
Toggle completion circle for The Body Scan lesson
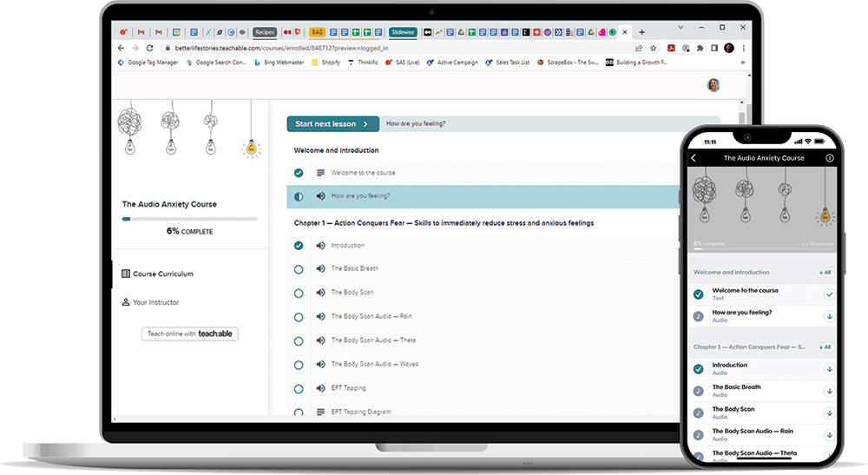tap(299, 293)
